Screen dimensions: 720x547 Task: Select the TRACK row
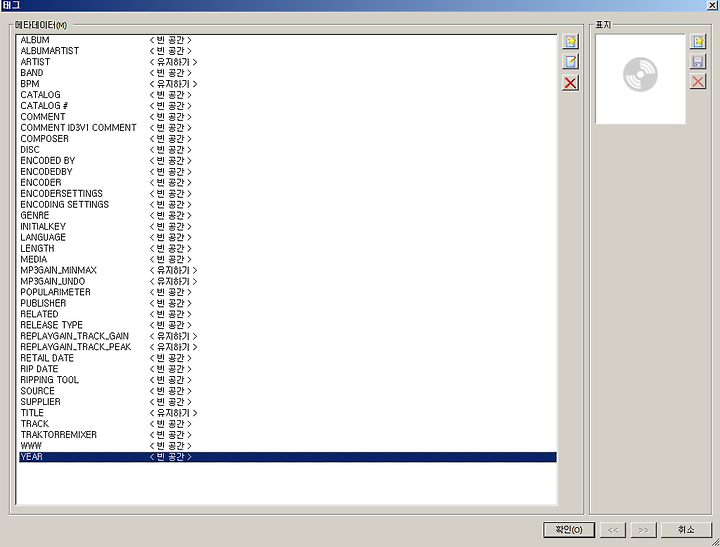click(x=288, y=424)
